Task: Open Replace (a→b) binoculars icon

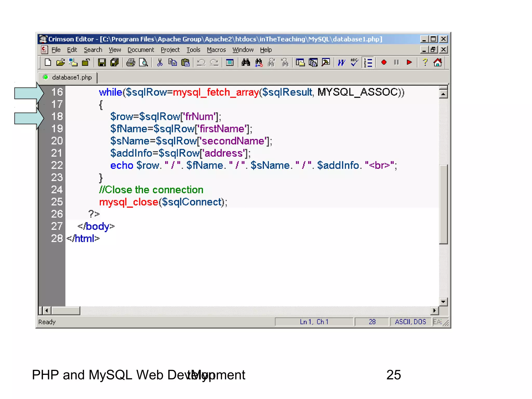Action: [259, 63]
